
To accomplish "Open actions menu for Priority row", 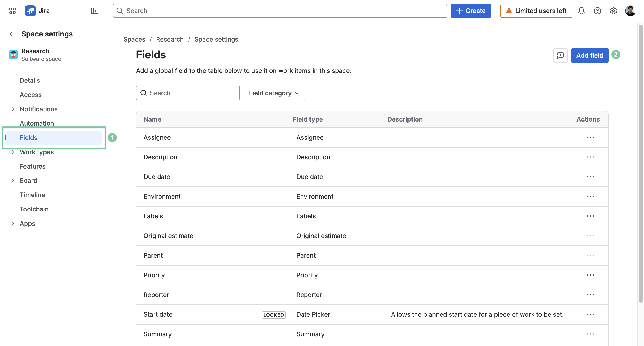I will point(590,275).
